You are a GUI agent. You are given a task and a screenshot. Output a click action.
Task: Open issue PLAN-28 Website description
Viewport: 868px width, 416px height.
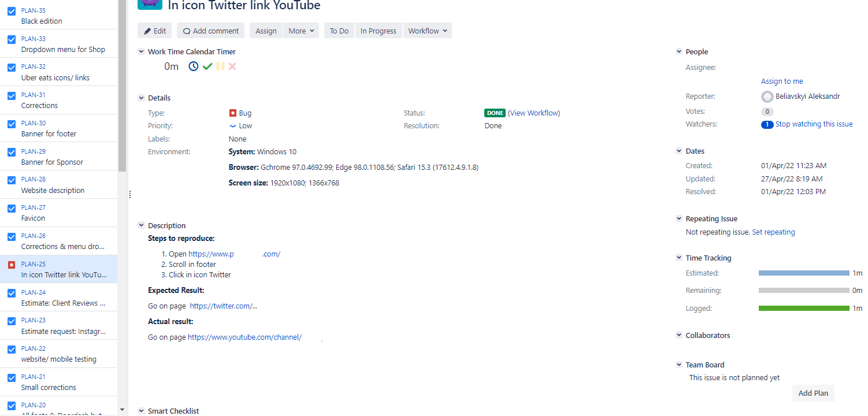click(58, 184)
